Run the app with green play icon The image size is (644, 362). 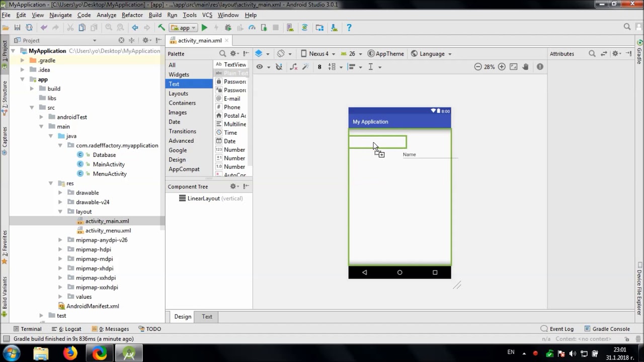click(204, 28)
